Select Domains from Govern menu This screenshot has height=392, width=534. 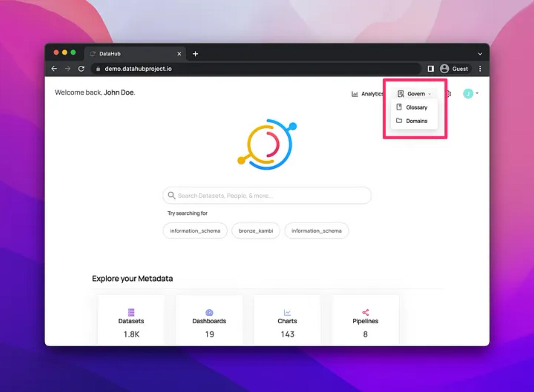pyautogui.click(x=416, y=121)
